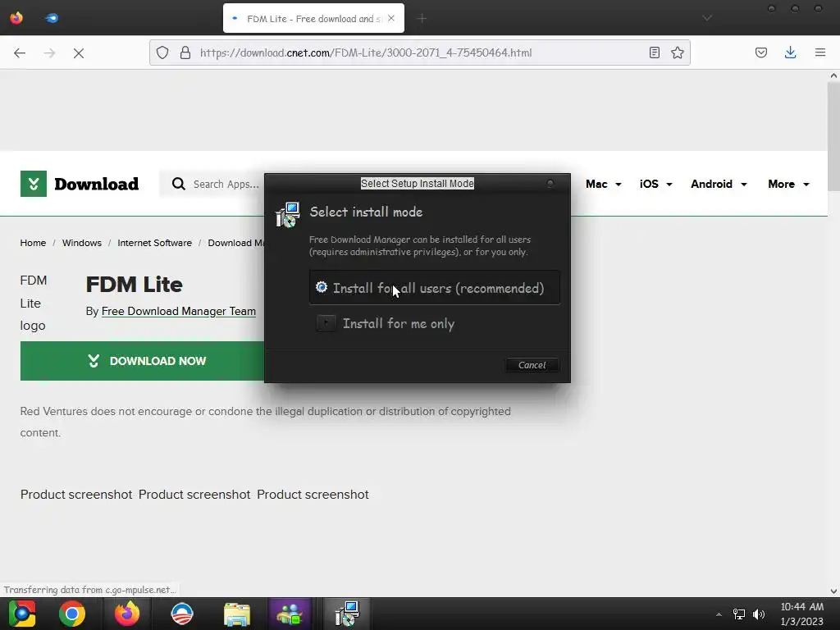Open the shield tracking protection icon

point(162,52)
